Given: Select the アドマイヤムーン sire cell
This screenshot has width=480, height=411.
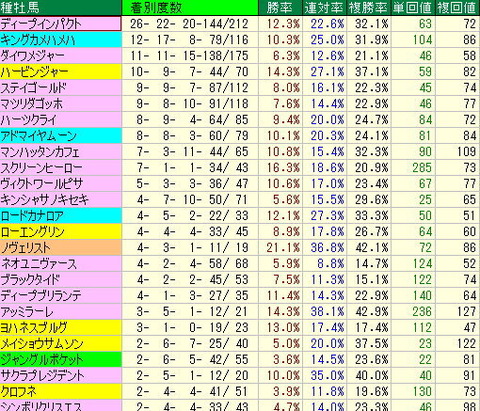Looking at the screenshot, I should [61, 136].
